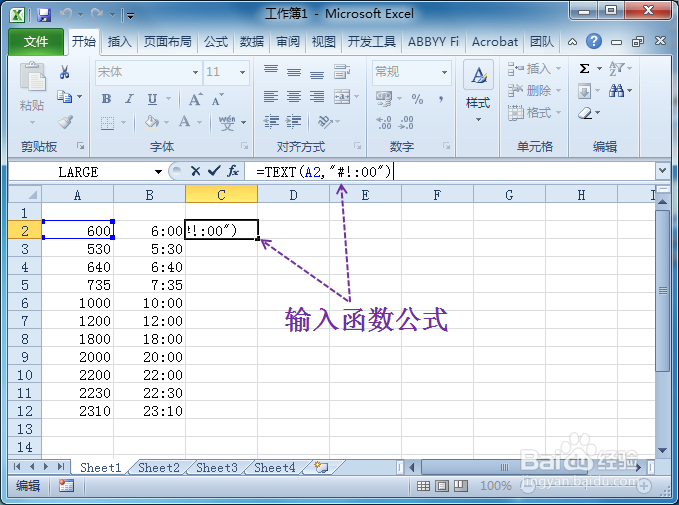Click Increase Decimal icon
This screenshot has width=679, height=505.
point(384,123)
